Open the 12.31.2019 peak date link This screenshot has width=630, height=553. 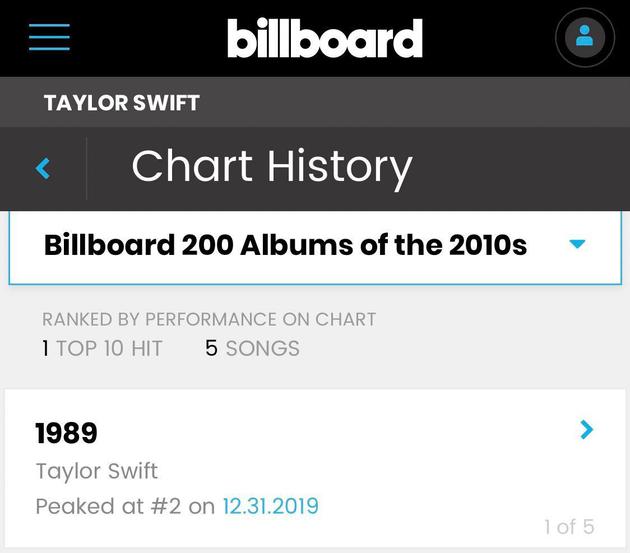(270, 506)
